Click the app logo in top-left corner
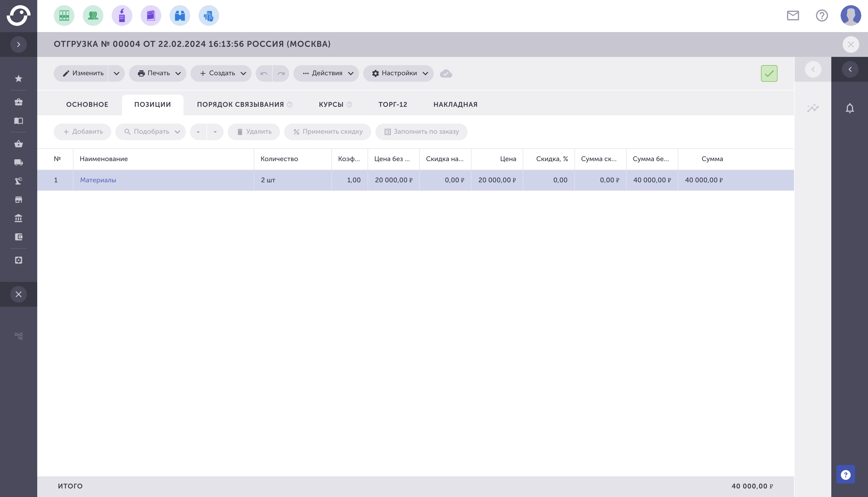This screenshot has height=497, width=868. tap(18, 15)
